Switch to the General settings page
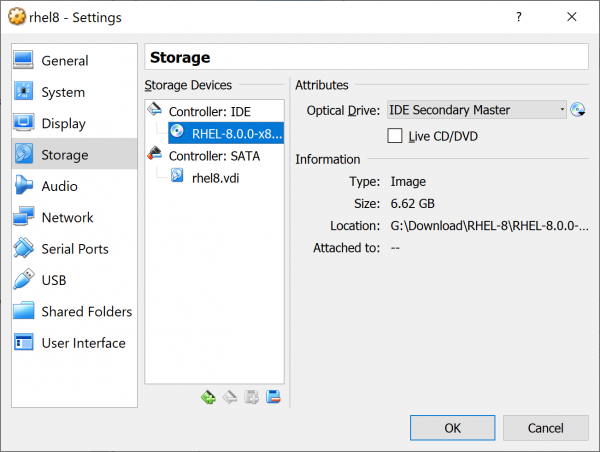The image size is (600, 452). tap(64, 61)
